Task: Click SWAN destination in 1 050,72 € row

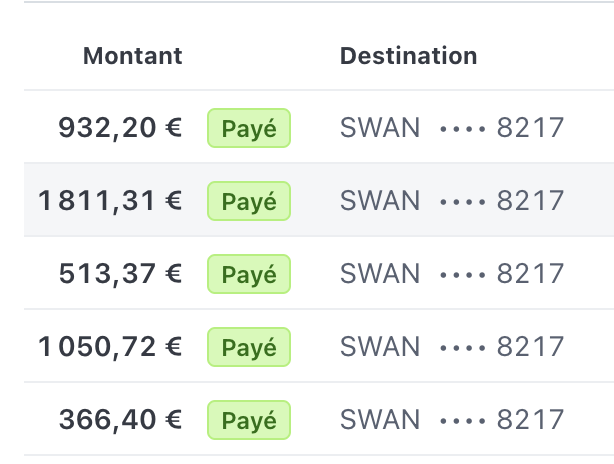Action: coord(380,347)
